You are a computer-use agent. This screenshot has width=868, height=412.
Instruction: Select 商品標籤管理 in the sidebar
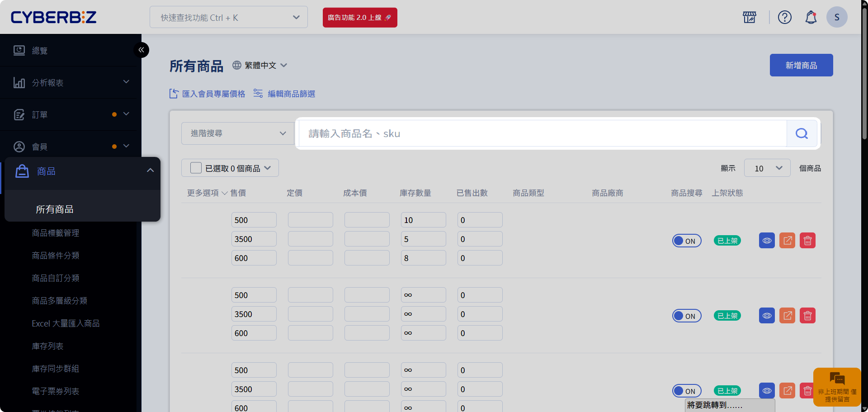55,233
